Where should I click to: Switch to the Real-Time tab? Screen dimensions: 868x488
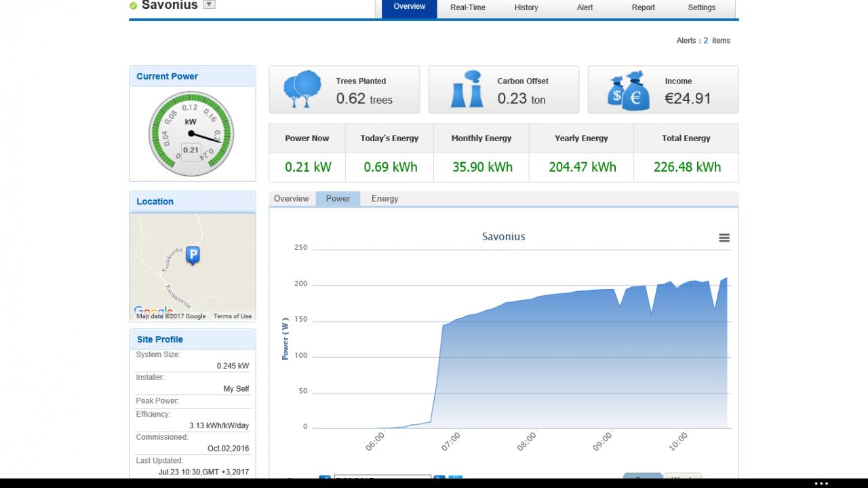[468, 7]
